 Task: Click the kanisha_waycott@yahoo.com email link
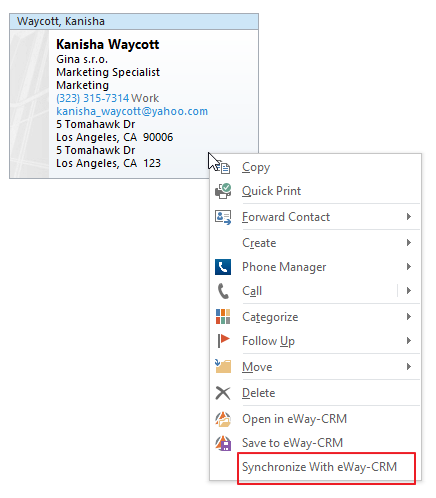click(x=132, y=111)
